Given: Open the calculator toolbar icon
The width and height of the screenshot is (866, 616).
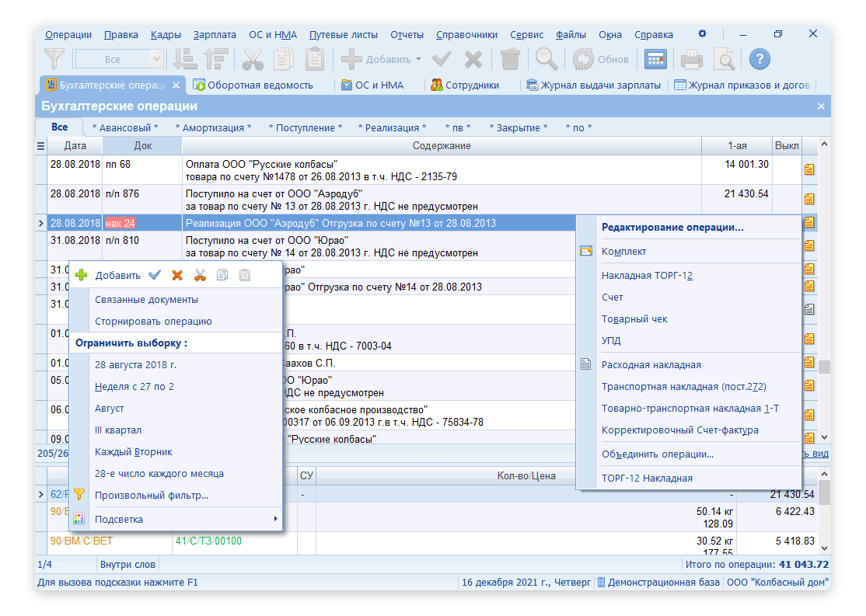Looking at the screenshot, I should click(655, 59).
